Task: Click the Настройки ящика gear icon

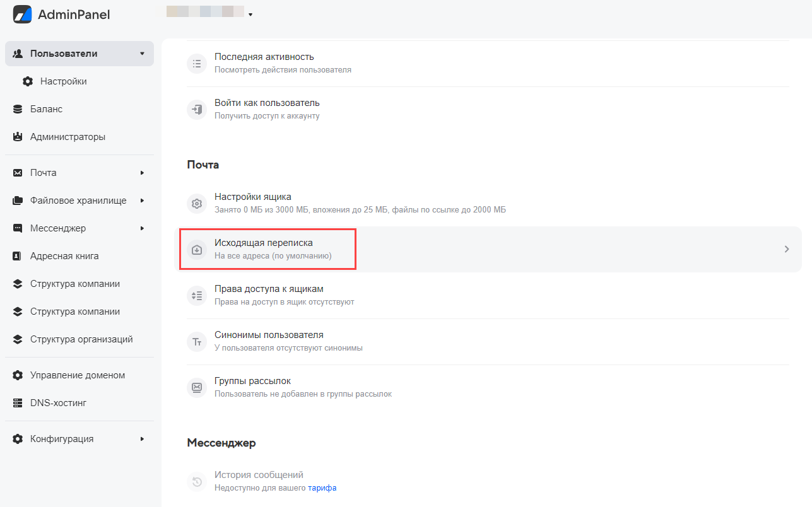Action: click(x=197, y=203)
